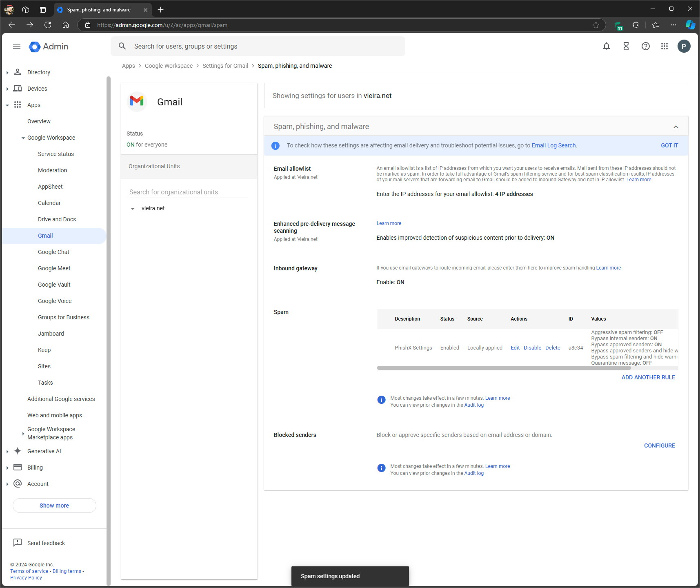Collapse the Apps section

click(7, 105)
